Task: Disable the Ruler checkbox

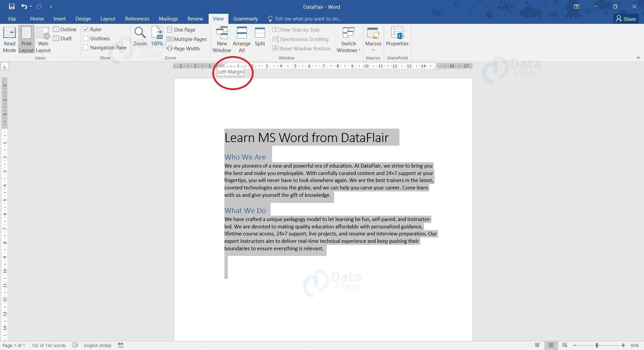Action: coord(86,29)
